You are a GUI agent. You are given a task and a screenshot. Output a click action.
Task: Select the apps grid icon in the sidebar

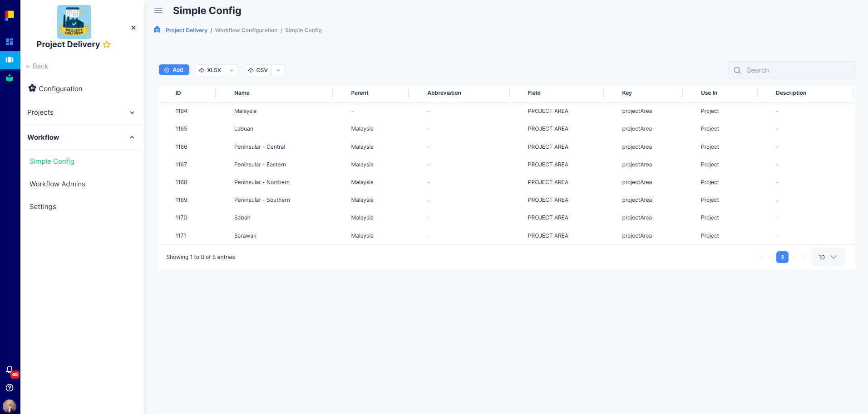click(10, 42)
